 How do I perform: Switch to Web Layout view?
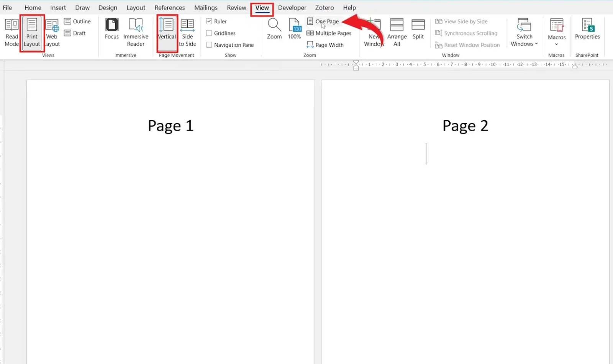[52, 33]
